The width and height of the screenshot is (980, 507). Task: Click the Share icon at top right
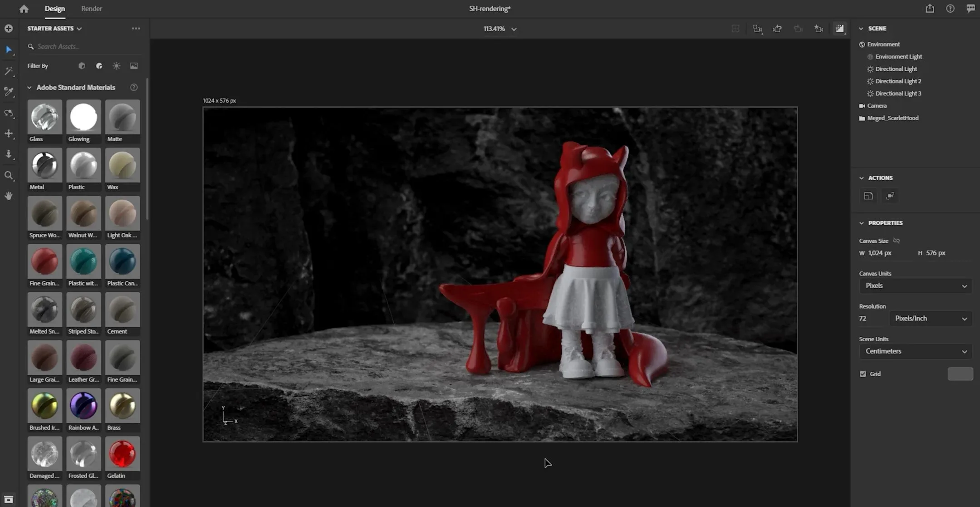pos(930,9)
